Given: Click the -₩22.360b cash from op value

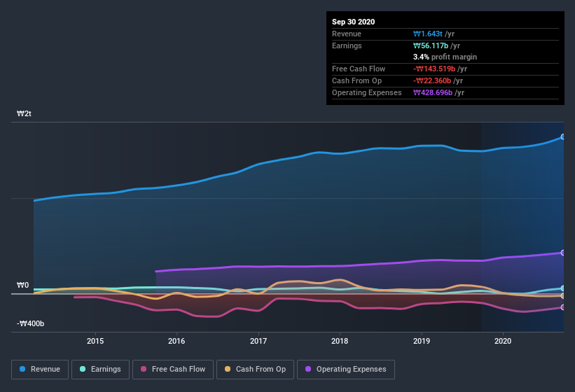Looking at the screenshot, I should click(432, 80).
